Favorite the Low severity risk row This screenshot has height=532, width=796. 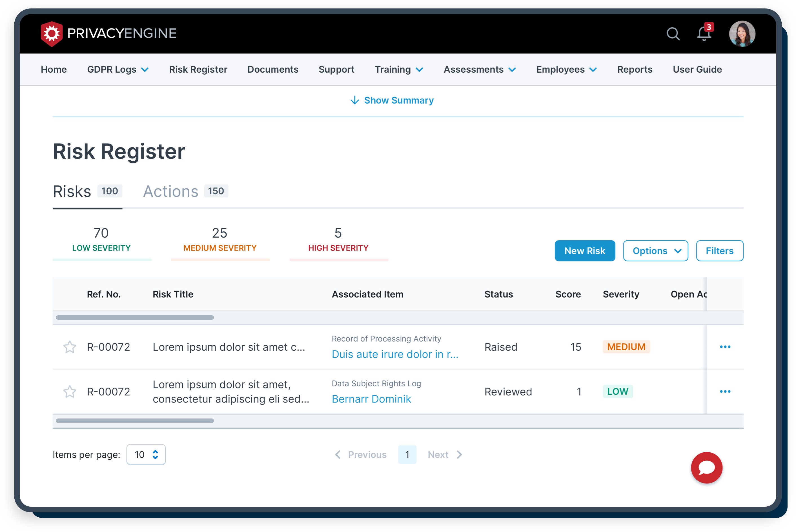pos(69,391)
